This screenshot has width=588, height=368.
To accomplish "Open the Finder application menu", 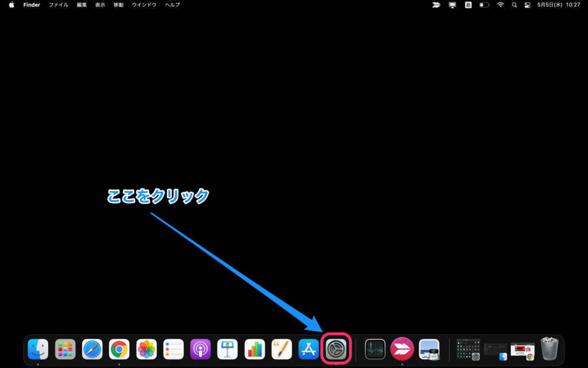I will point(32,5).
